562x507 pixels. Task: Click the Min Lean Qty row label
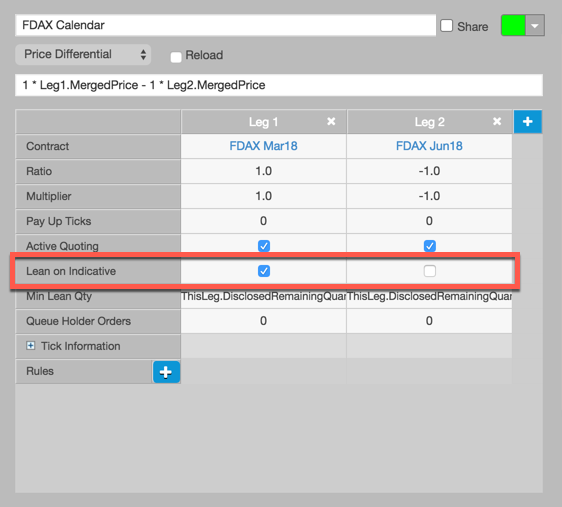[59, 296]
